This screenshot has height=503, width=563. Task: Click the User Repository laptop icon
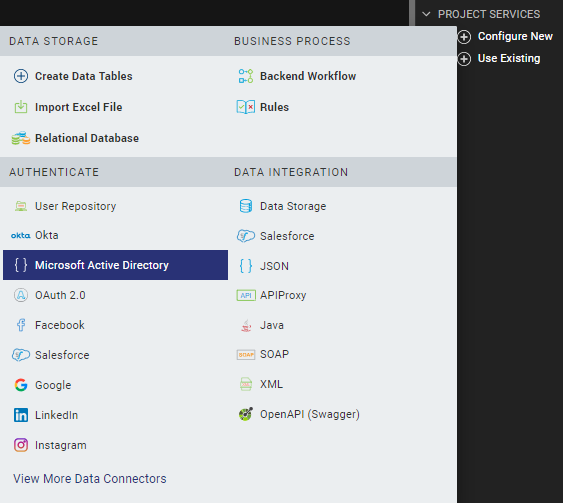tap(21, 206)
